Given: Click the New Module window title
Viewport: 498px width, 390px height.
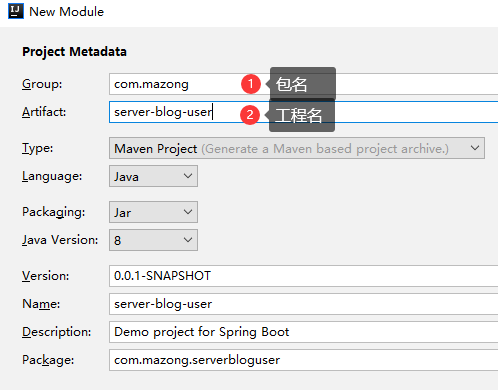Looking at the screenshot, I should pos(67,12).
